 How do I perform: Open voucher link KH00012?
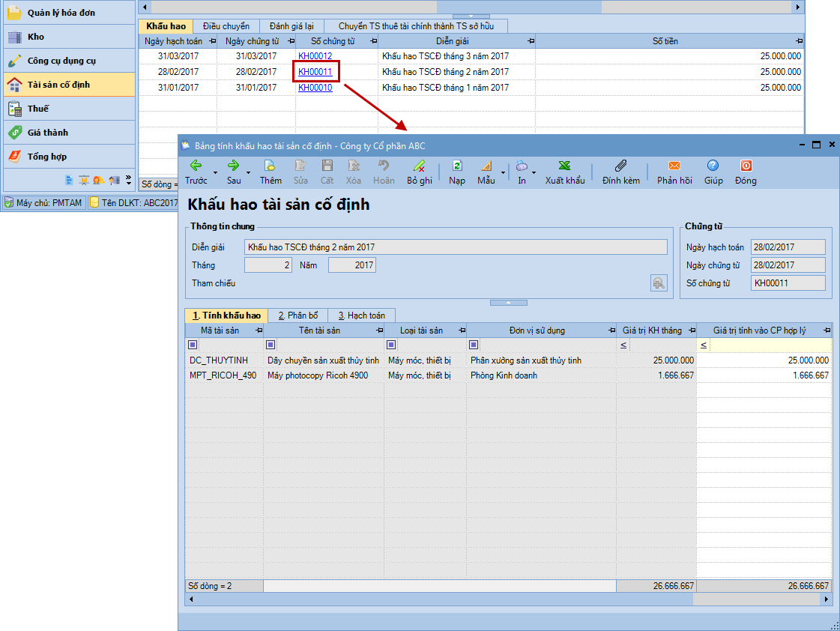tap(315, 56)
